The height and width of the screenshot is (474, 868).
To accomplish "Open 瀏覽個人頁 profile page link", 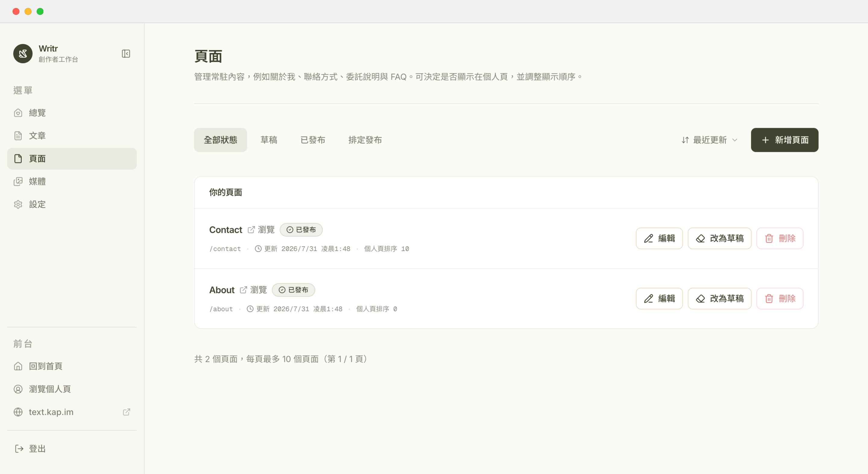I will click(x=72, y=389).
